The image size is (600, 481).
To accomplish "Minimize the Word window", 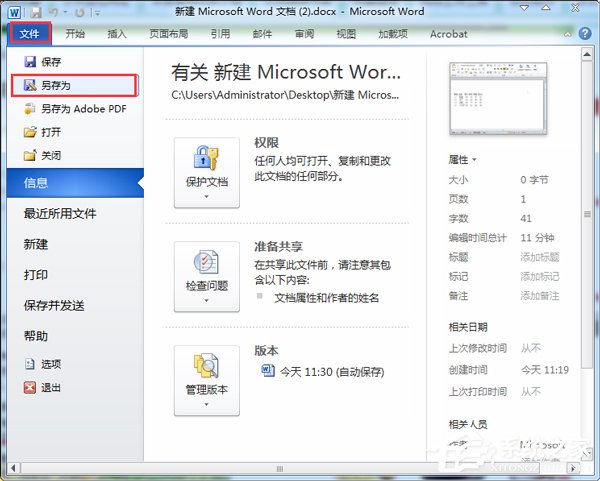I will pos(524,8).
